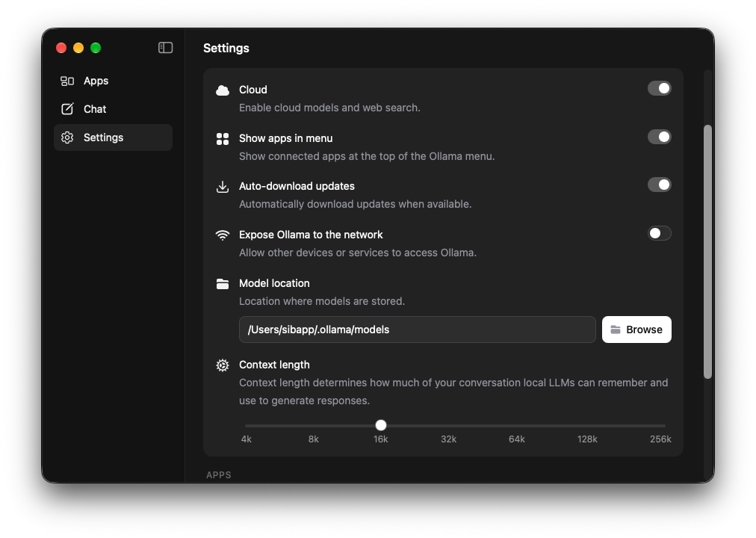Close the Settings window
Screen dimensions: 756x538
[x=61, y=48]
